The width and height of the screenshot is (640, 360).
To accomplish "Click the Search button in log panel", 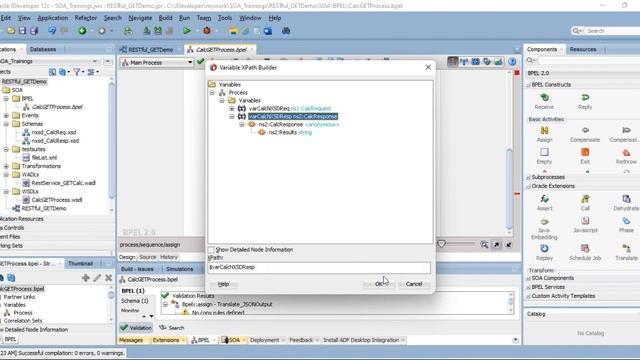I will 172,328.
